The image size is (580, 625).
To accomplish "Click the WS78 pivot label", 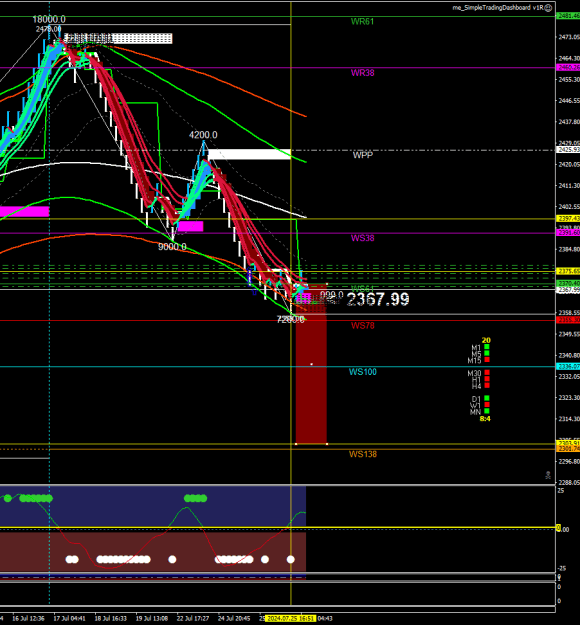I will pyautogui.click(x=362, y=326).
